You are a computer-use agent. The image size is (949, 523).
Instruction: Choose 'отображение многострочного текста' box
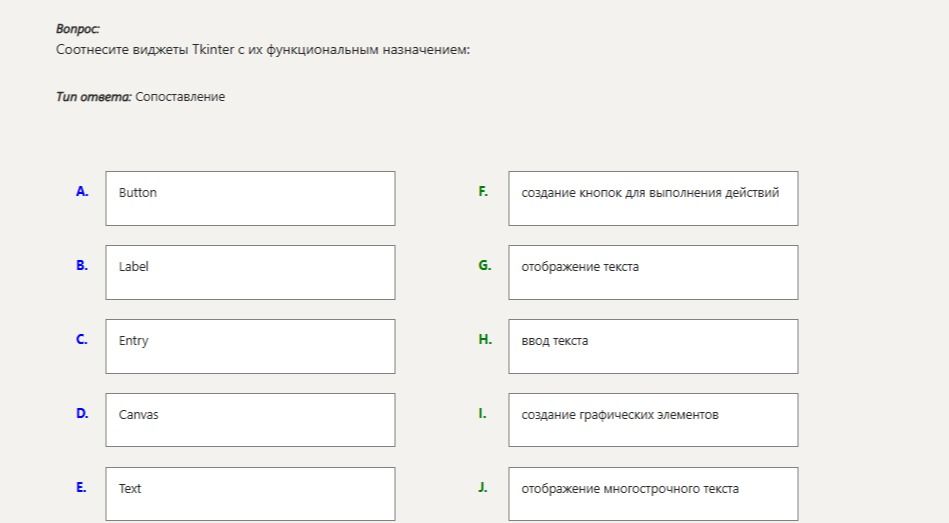tap(653, 494)
